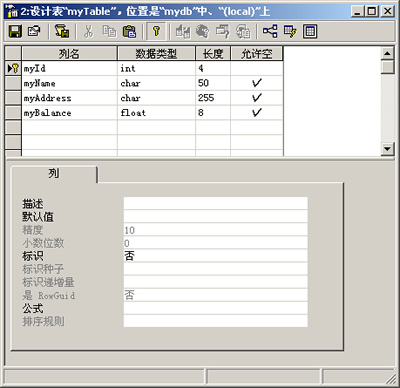Save the table with the floppy disk icon
The width and height of the screenshot is (400, 388).
(15, 32)
